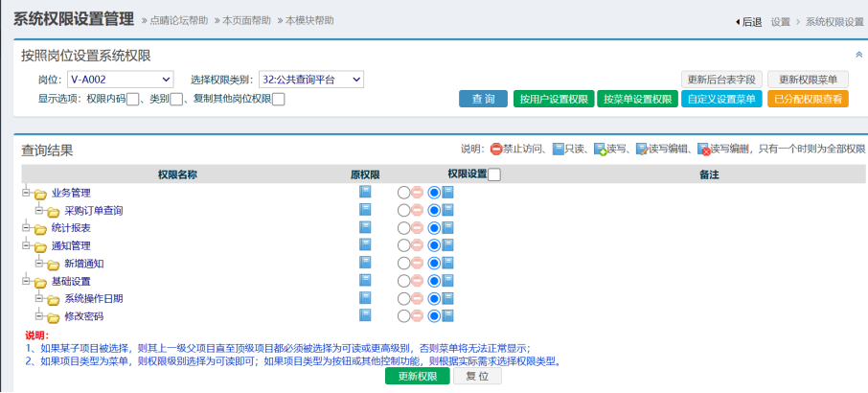Go to 设置 in the breadcrumb
This screenshot has height=393, width=868.
[780, 21]
